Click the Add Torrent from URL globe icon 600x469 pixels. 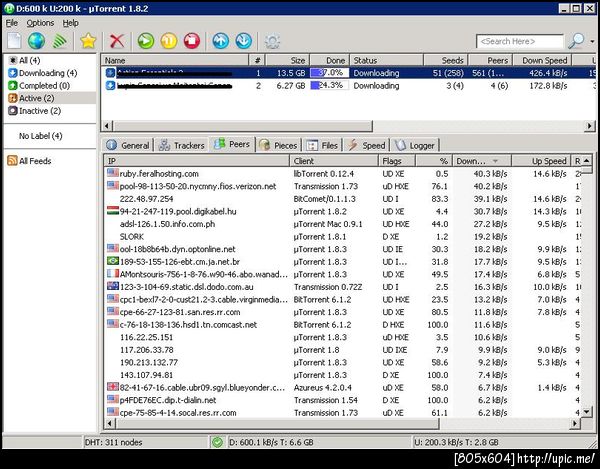[x=36, y=41]
